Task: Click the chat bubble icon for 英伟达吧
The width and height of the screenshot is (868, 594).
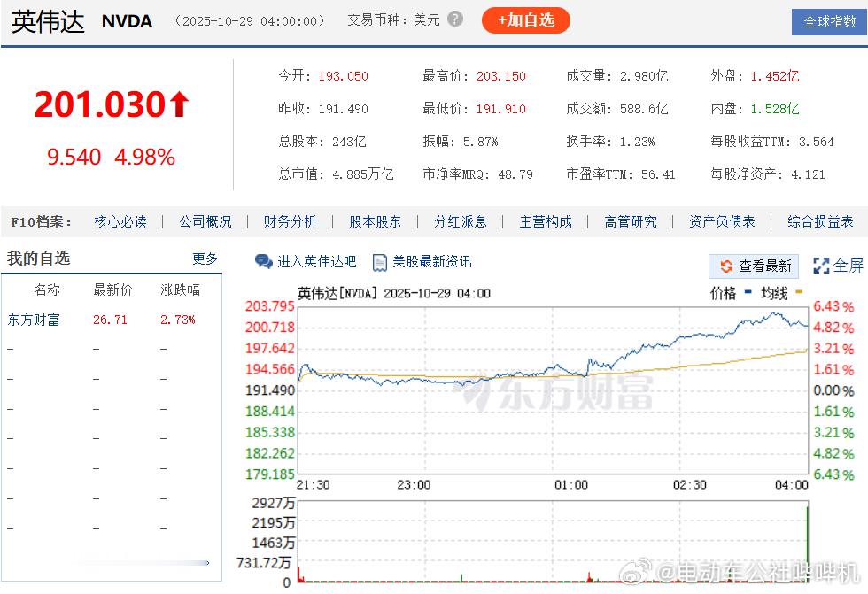Action: [x=264, y=262]
